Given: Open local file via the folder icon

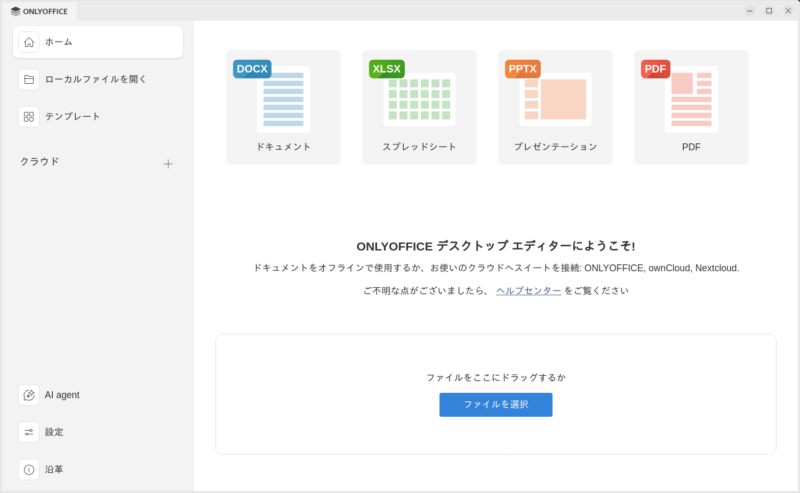Looking at the screenshot, I should pos(29,79).
